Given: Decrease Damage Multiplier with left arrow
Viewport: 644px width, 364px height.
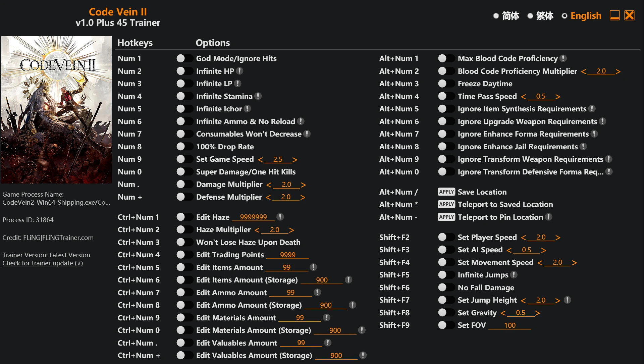Looking at the screenshot, I should [269, 185].
